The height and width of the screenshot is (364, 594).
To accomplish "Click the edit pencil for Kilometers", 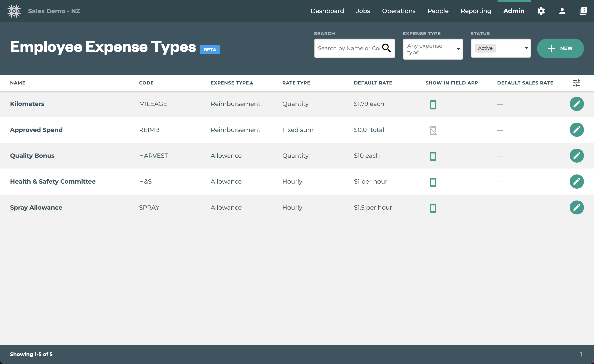I will coord(576,104).
